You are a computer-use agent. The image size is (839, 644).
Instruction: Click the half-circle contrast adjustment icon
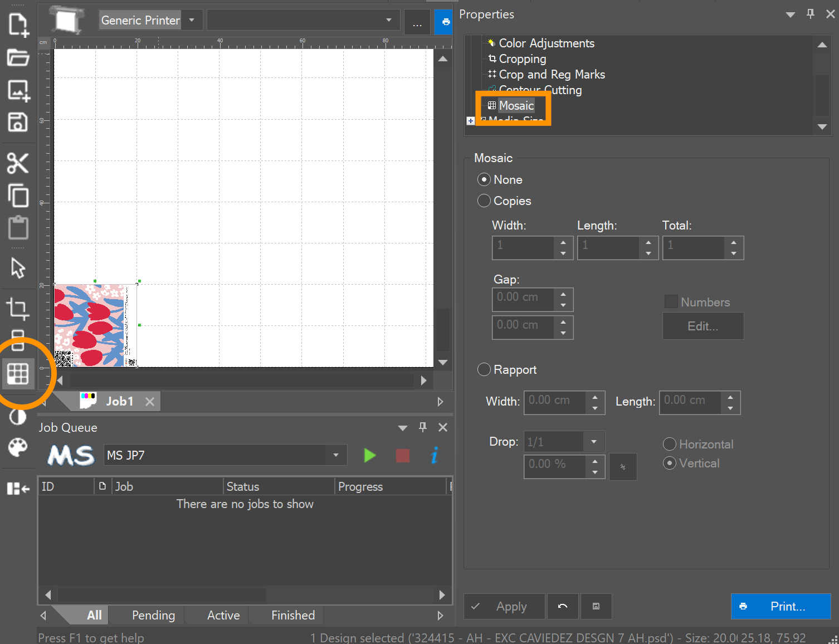click(18, 416)
